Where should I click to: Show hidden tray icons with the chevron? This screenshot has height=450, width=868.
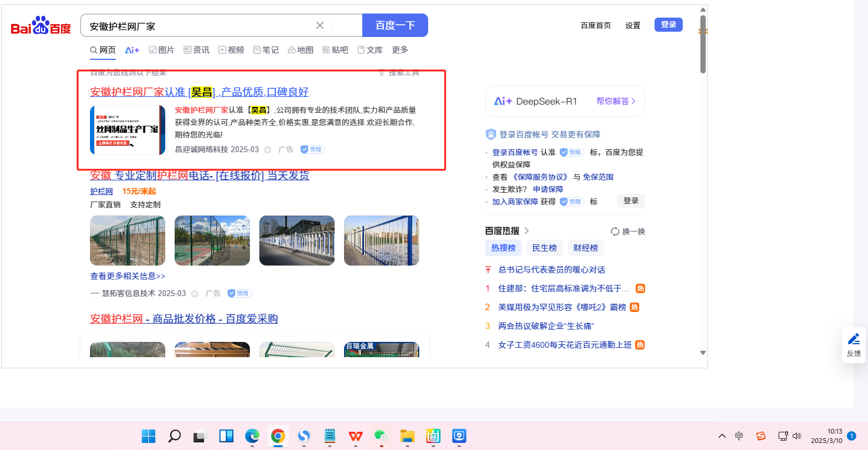[722, 436]
